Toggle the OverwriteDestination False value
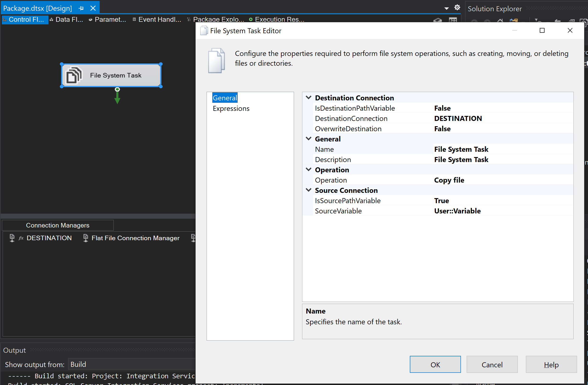588x385 pixels. click(x=442, y=129)
